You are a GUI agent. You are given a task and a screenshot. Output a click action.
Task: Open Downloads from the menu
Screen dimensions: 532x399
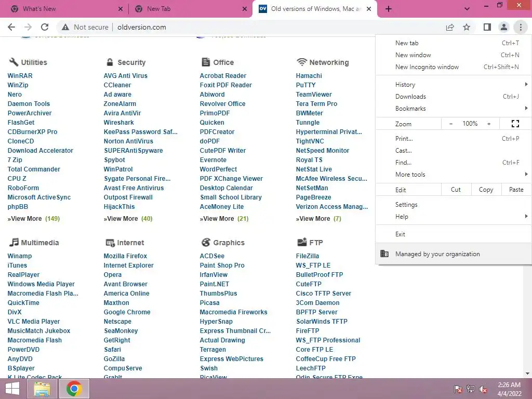click(454, 97)
